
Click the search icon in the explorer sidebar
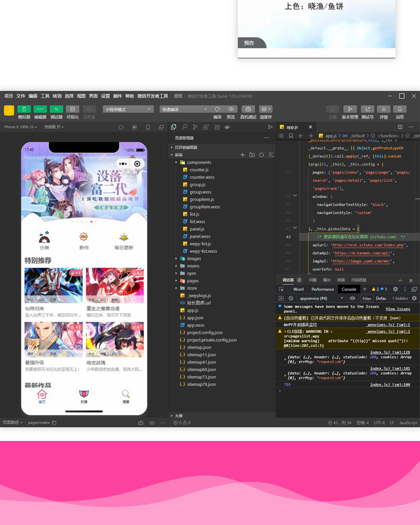[185, 127]
